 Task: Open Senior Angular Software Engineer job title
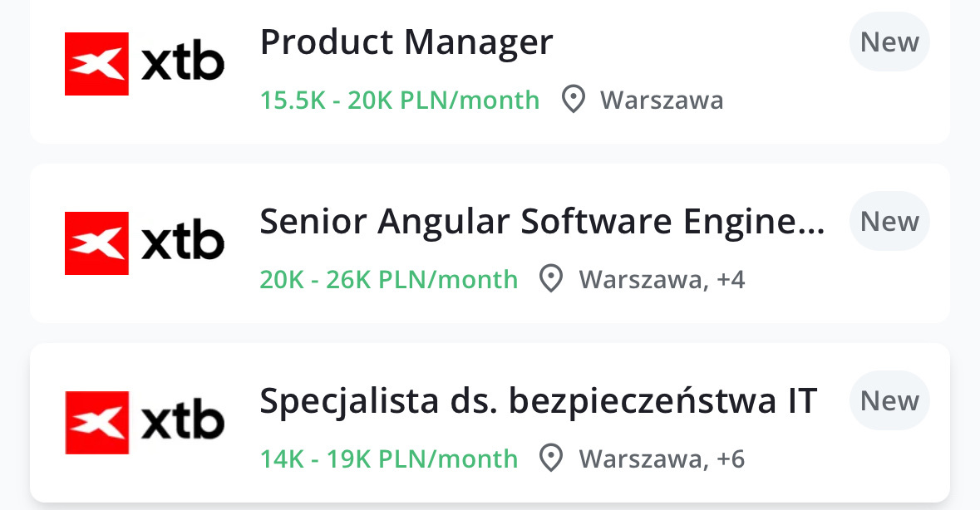click(542, 222)
